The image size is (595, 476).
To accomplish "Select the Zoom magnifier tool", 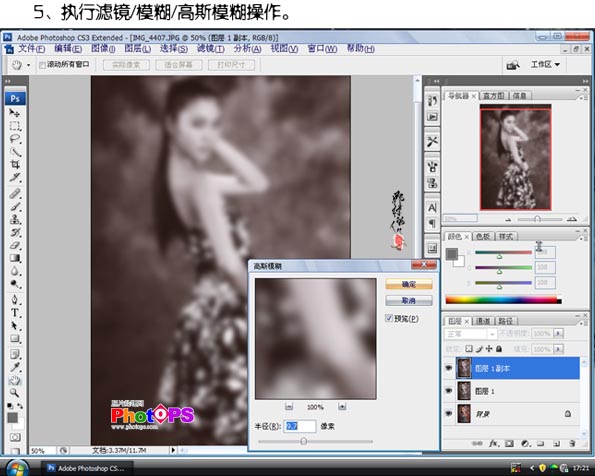I will coord(15,393).
